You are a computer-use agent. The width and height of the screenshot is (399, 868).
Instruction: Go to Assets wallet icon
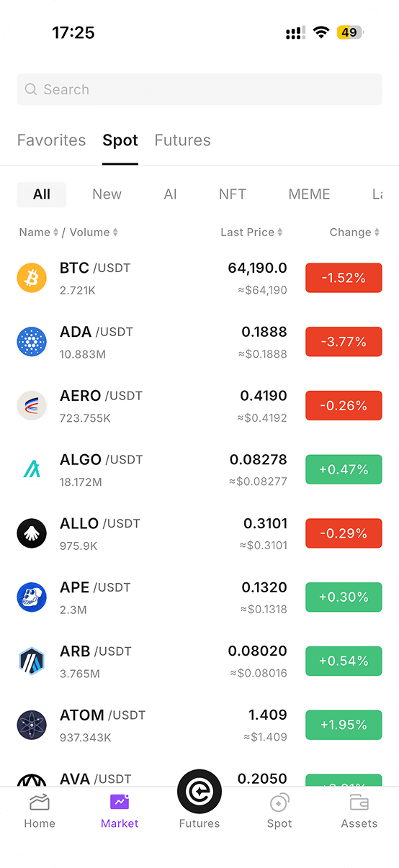coord(359,803)
